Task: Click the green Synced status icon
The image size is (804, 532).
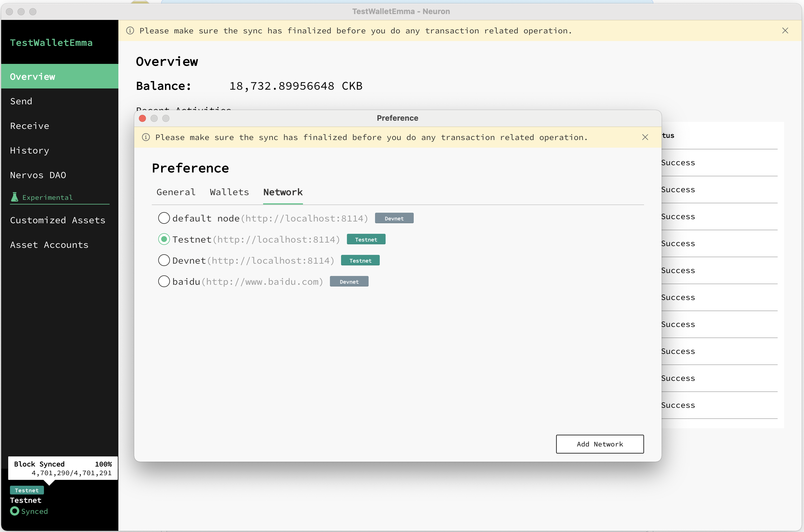Action: (15, 511)
